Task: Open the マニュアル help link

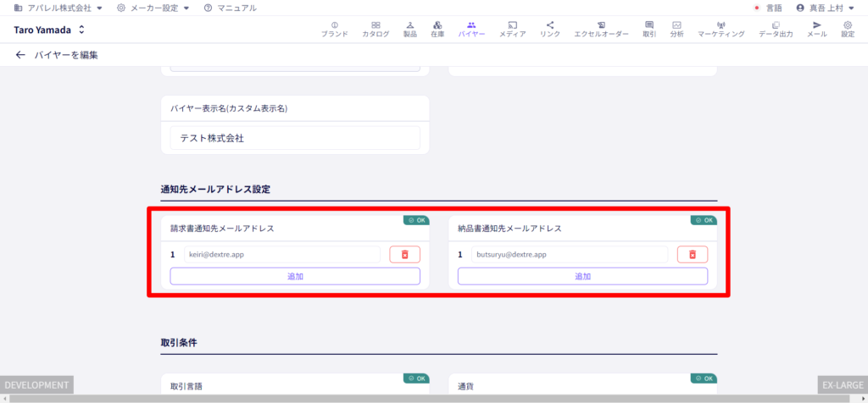Action: pyautogui.click(x=231, y=8)
